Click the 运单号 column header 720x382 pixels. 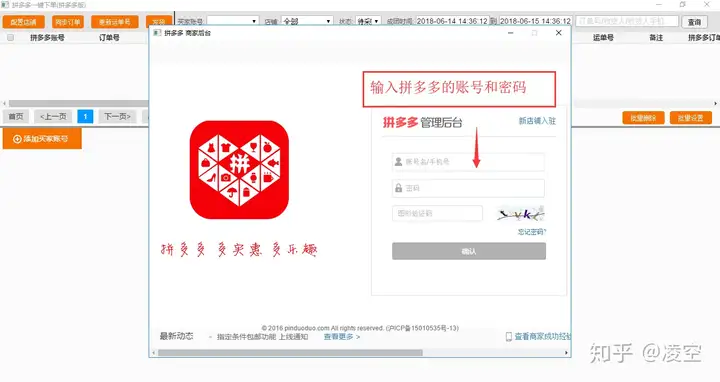point(603,38)
